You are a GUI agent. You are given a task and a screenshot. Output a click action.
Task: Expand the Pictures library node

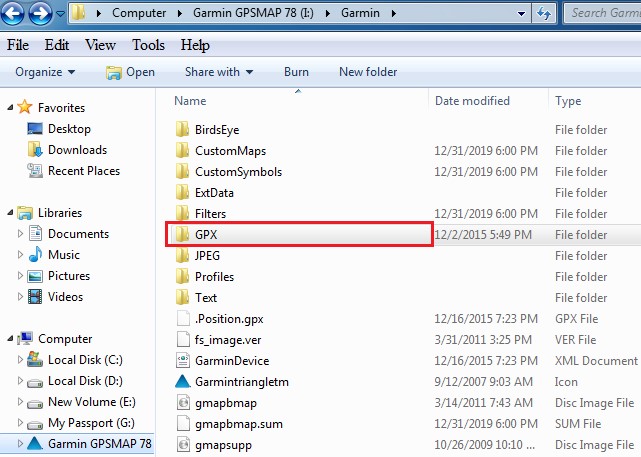20,276
